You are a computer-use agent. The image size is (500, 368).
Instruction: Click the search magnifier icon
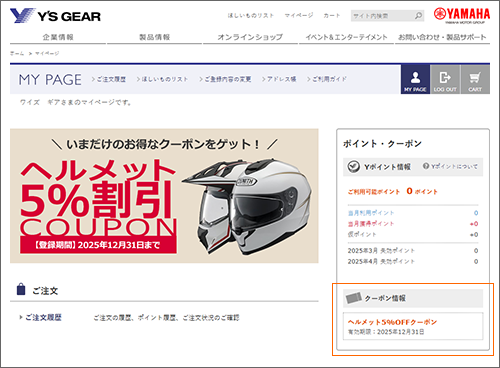tap(418, 16)
